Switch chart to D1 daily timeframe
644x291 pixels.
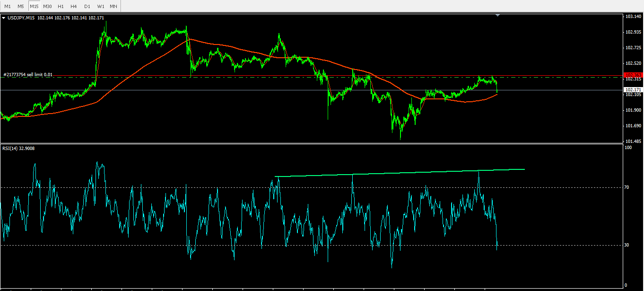tap(87, 6)
